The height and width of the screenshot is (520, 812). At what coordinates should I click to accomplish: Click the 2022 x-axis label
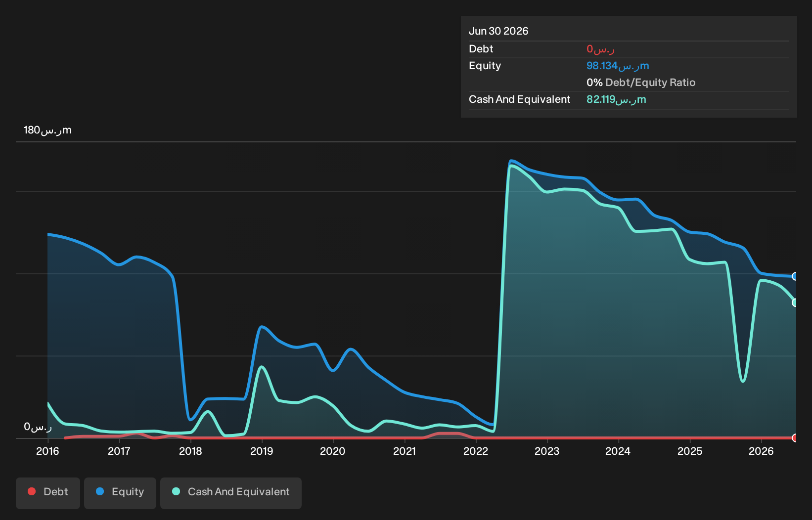click(x=476, y=451)
